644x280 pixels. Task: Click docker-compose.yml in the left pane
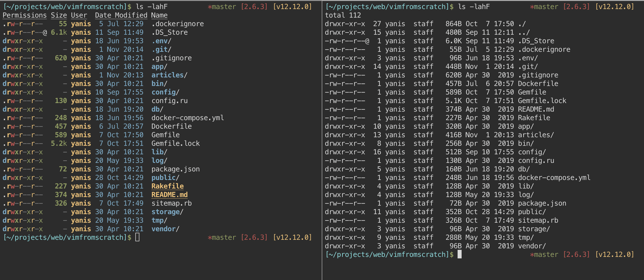[x=187, y=118]
